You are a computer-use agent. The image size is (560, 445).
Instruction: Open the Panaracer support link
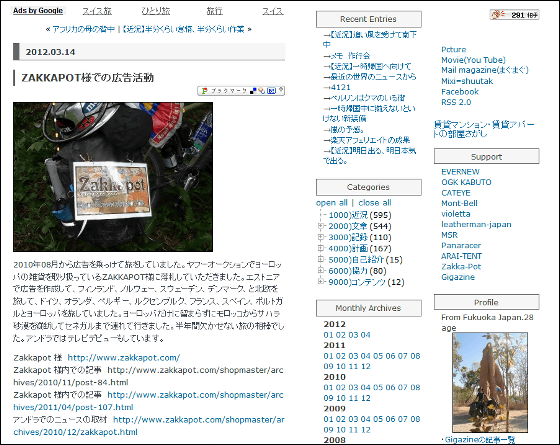tap(461, 245)
